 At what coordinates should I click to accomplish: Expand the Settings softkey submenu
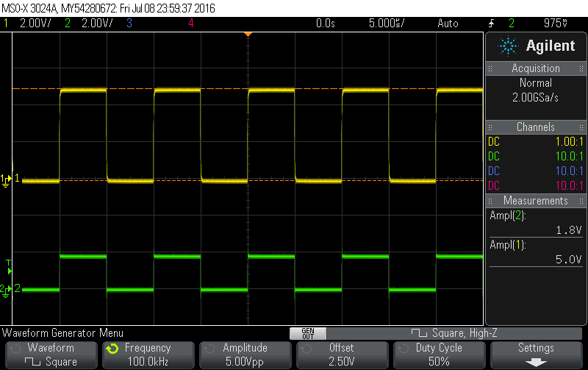(536, 354)
